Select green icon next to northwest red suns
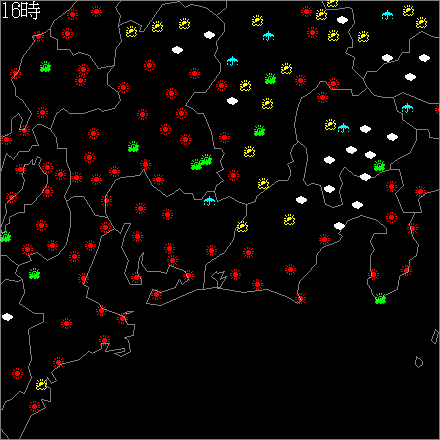This screenshot has height=440, width=440. click(45, 67)
